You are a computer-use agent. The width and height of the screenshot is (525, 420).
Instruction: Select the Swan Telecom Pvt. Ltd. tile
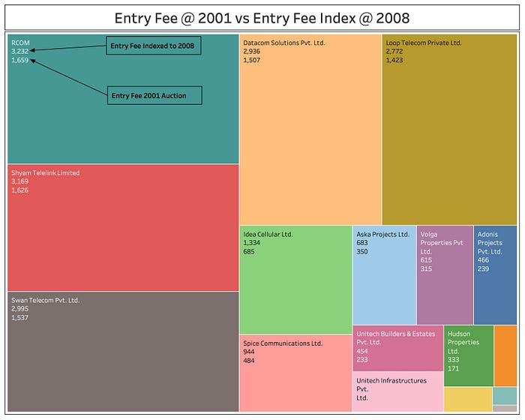(123, 352)
